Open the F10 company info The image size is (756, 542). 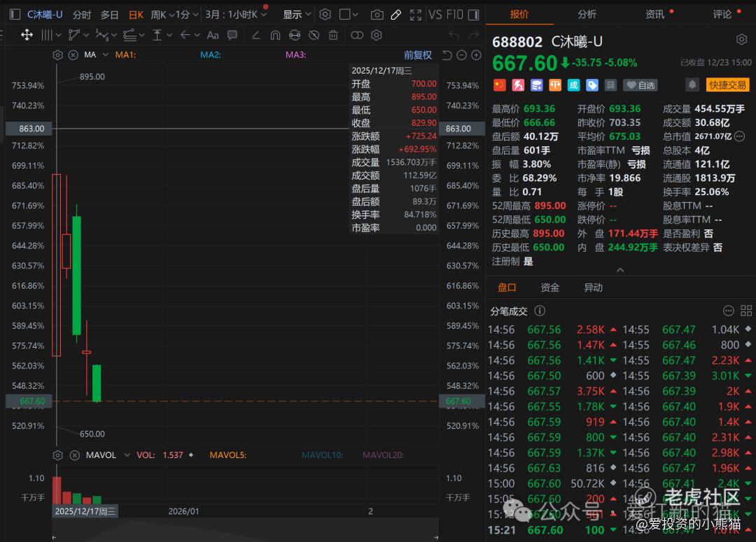455,15
